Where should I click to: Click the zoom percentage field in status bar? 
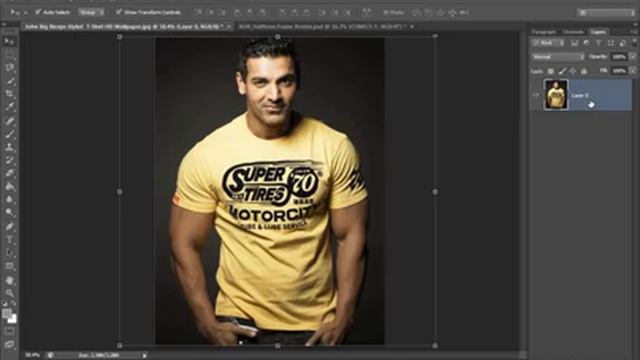pyautogui.click(x=32, y=356)
